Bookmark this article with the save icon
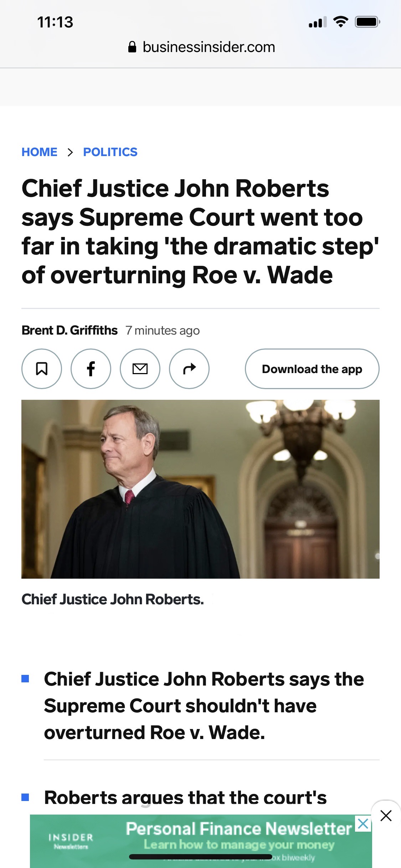401x868 pixels. point(42,369)
